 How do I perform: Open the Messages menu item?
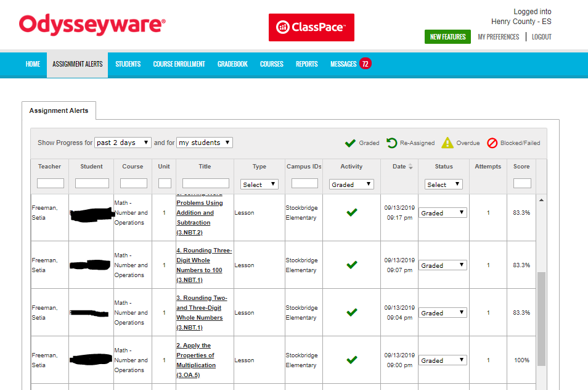pyautogui.click(x=343, y=64)
